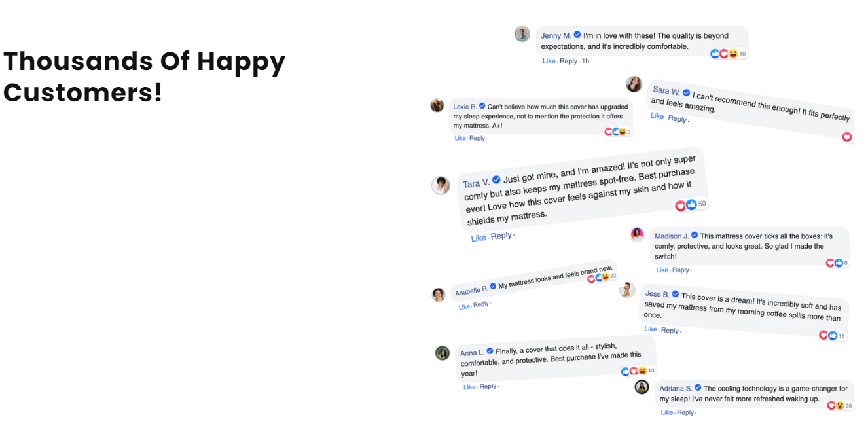Click Adriana S.'s profile avatar
Viewport: 868px width, 432px height.
642,387
